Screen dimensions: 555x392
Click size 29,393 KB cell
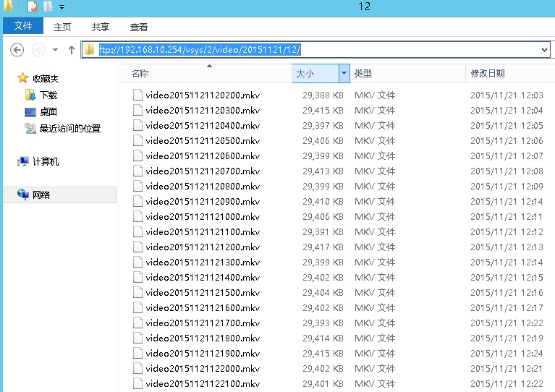pos(323,323)
